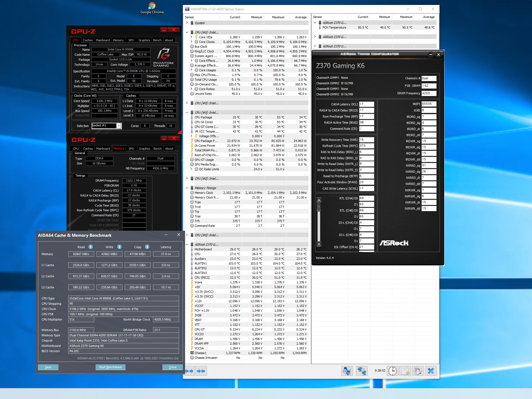The image size is (532, 399).
Task: Click the Save button in AIDA64
Action: [x=48, y=367]
